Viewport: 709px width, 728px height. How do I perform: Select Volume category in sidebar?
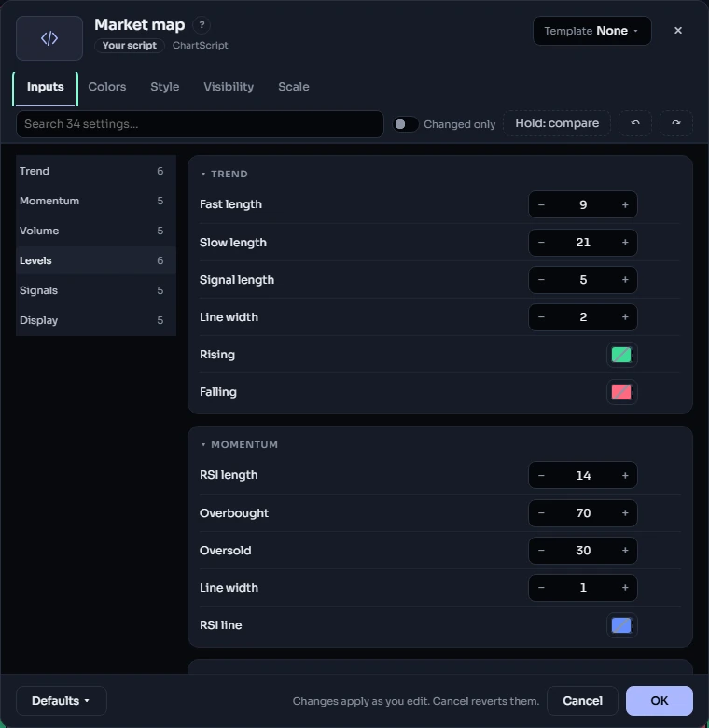96,231
